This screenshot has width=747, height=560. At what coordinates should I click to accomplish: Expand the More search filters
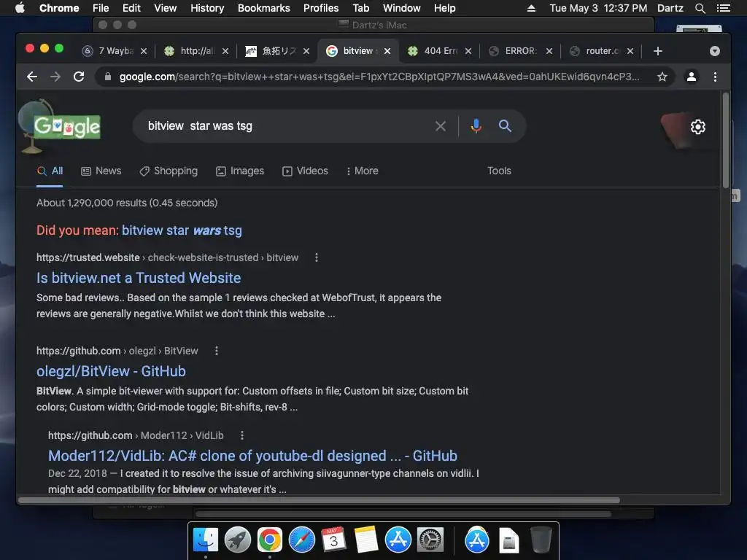click(362, 171)
